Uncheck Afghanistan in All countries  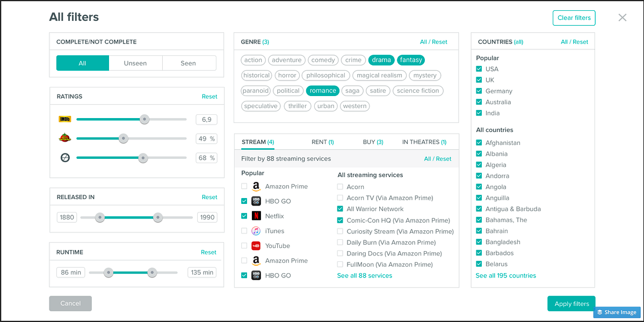479,143
